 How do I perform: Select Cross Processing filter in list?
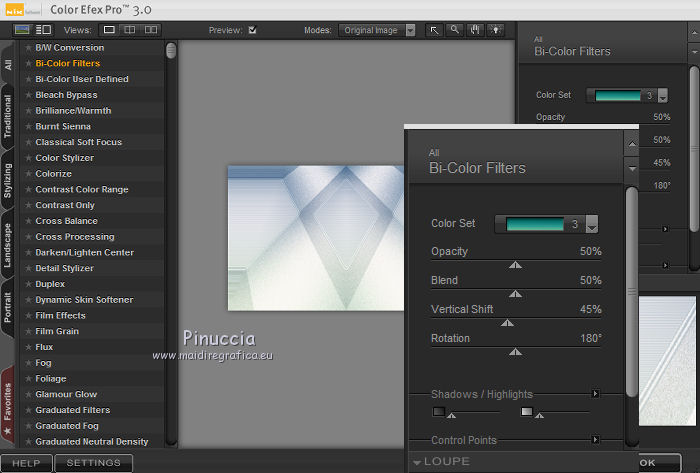(x=75, y=237)
